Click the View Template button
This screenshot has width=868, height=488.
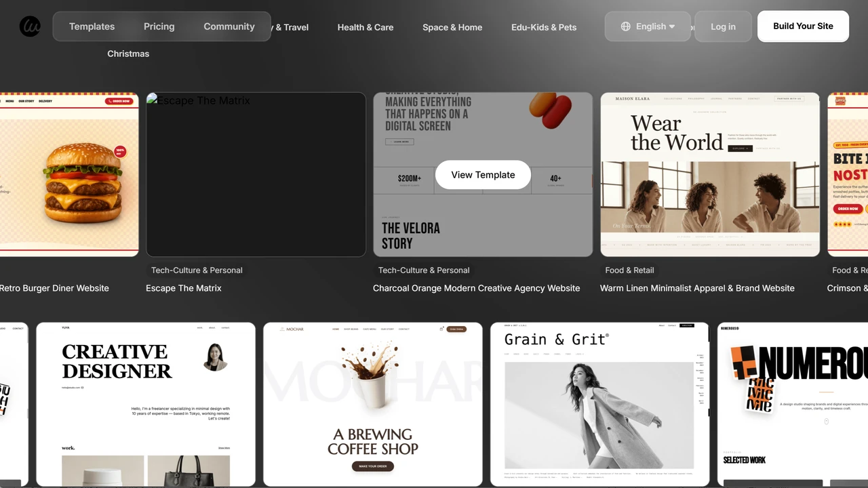tap(483, 175)
